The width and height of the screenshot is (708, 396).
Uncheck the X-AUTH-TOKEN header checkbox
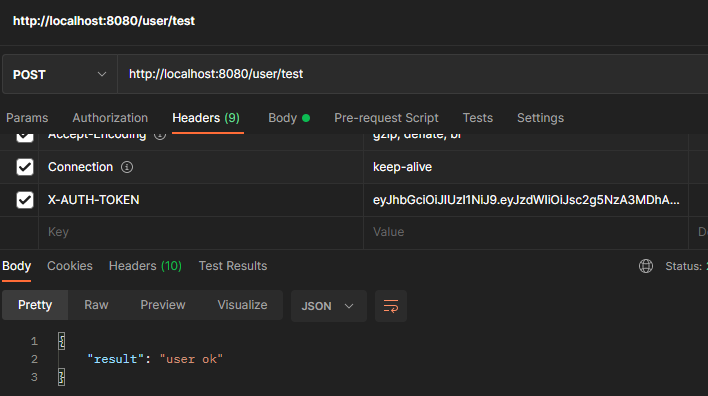25,200
